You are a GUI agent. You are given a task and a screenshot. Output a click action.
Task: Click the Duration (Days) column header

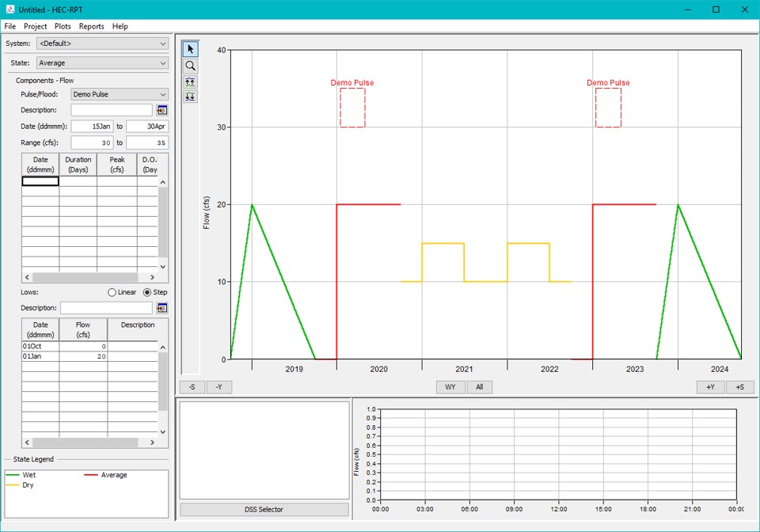pos(78,165)
